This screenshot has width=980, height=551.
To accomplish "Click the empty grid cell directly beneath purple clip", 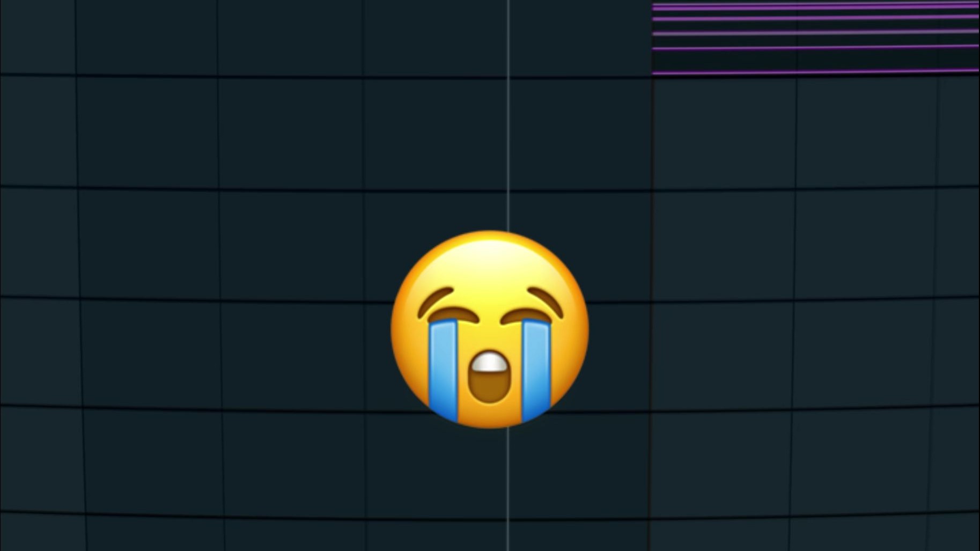I will pos(724,134).
